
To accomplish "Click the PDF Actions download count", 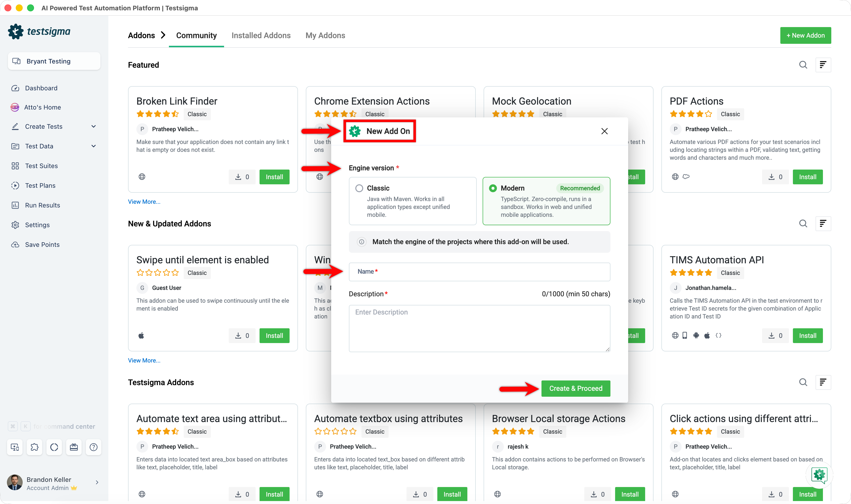I will (775, 177).
